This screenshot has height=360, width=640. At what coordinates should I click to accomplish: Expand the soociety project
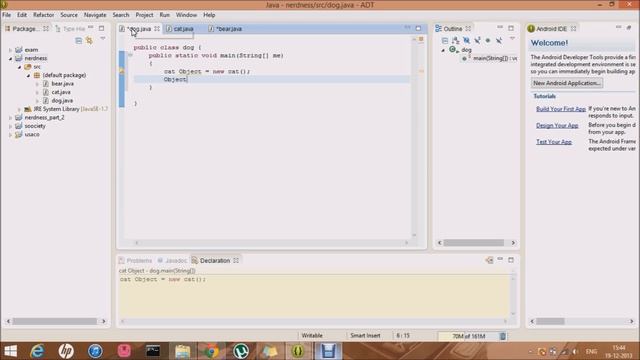point(10,126)
